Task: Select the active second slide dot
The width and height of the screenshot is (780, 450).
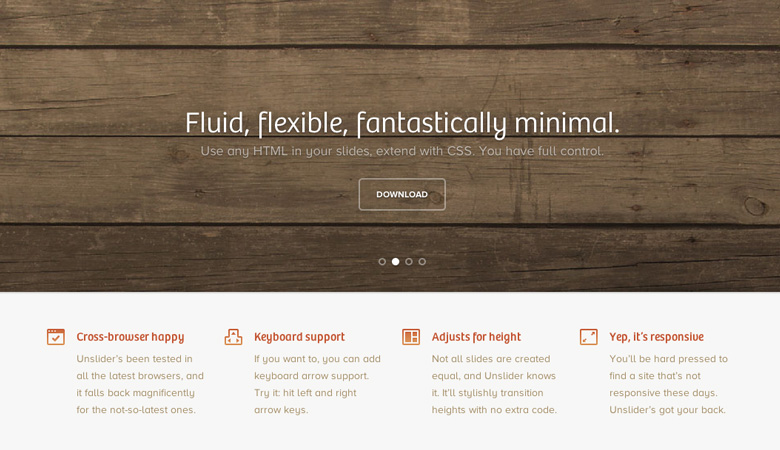Action: pyautogui.click(x=395, y=262)
